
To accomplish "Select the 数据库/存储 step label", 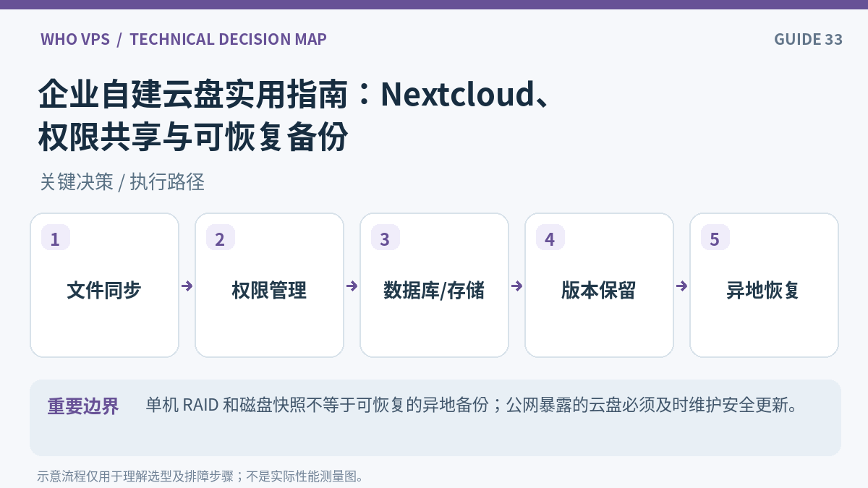I will click(x=434, y=291).
